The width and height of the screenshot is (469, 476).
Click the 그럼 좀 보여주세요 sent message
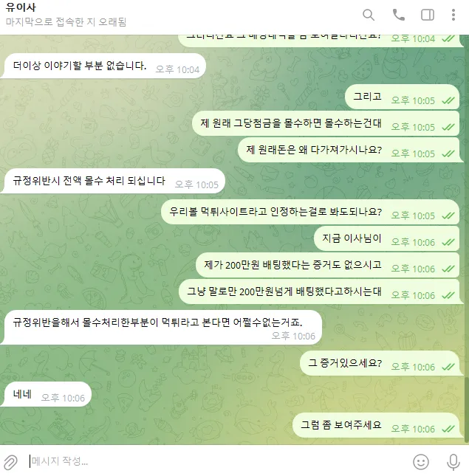click(x=376, y=425)
